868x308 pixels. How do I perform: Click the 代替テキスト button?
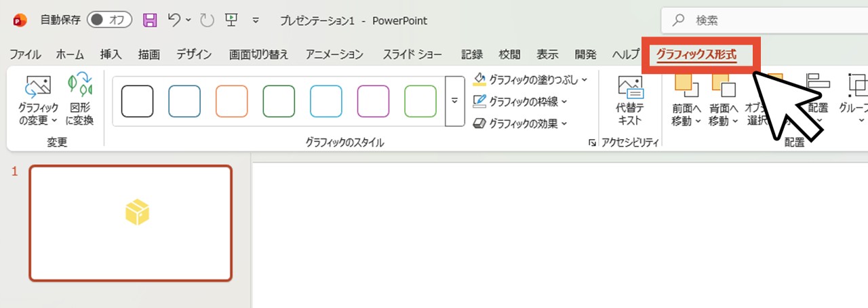(629, 100)
